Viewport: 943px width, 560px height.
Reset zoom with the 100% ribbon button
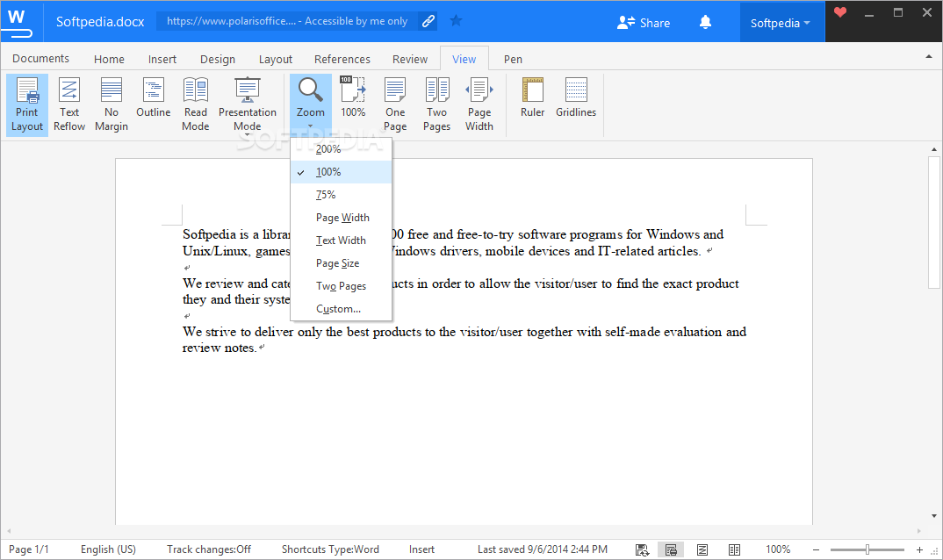coord(353,98)
